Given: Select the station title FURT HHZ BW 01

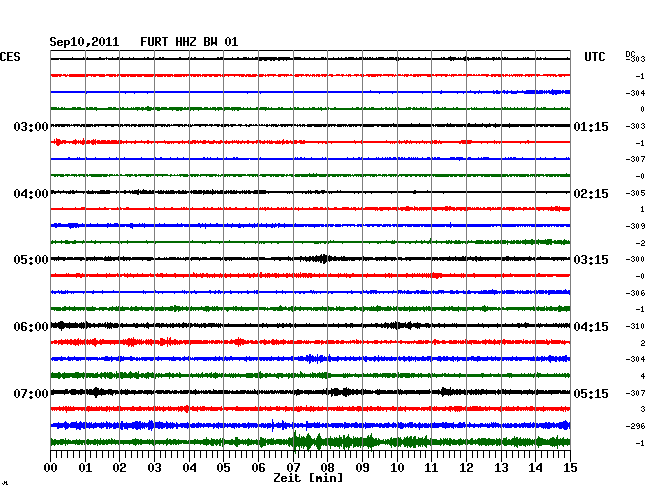Looking at the screenshot, I should point(189,42).
